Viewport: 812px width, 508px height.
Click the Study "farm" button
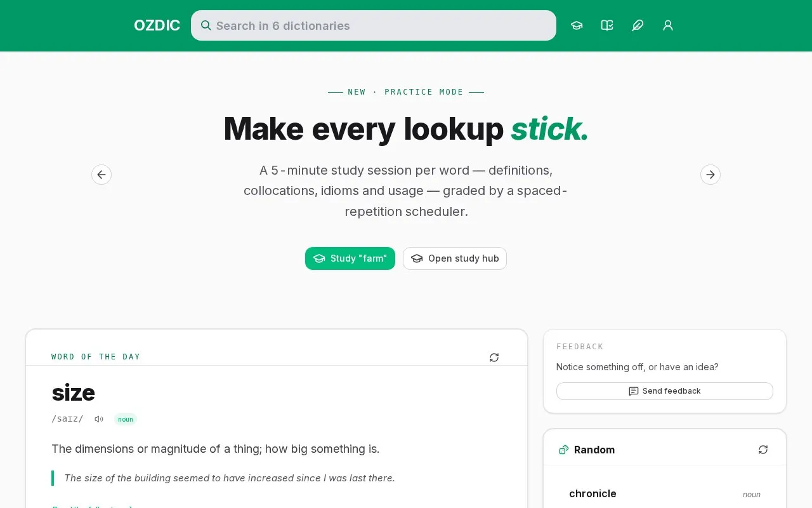(x=350, y=258)
